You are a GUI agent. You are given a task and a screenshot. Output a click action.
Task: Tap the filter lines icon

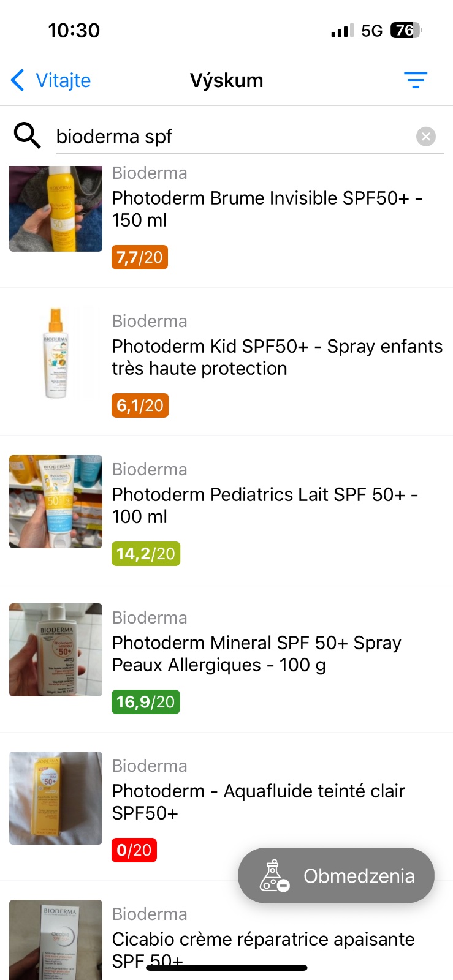coord(415,80)
